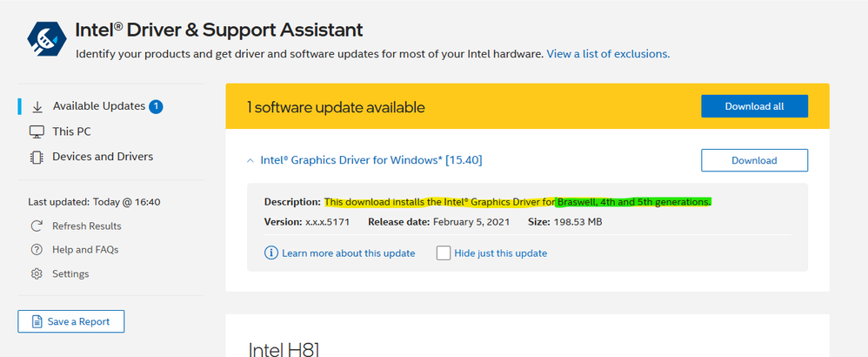
Task: Click the question mark help icon
Action: (x=37, y=250)
